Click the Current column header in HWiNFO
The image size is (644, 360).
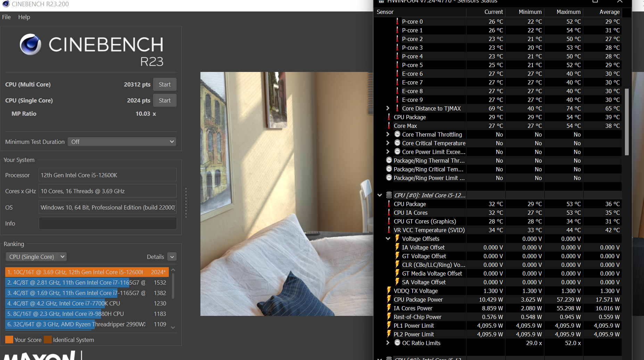[486, 12]
